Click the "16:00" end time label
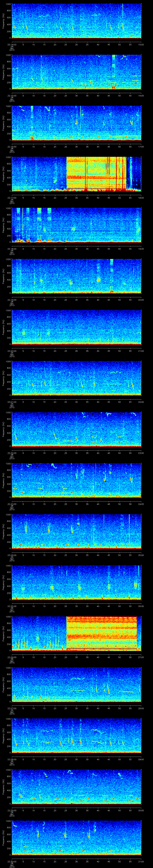The width and height of the screenshot is (153, 868). point(141,96)
